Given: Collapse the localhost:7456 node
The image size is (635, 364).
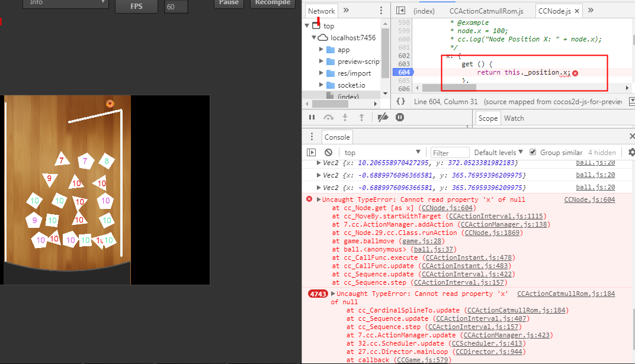Looking at the screenshot, I should coord(314,38).
